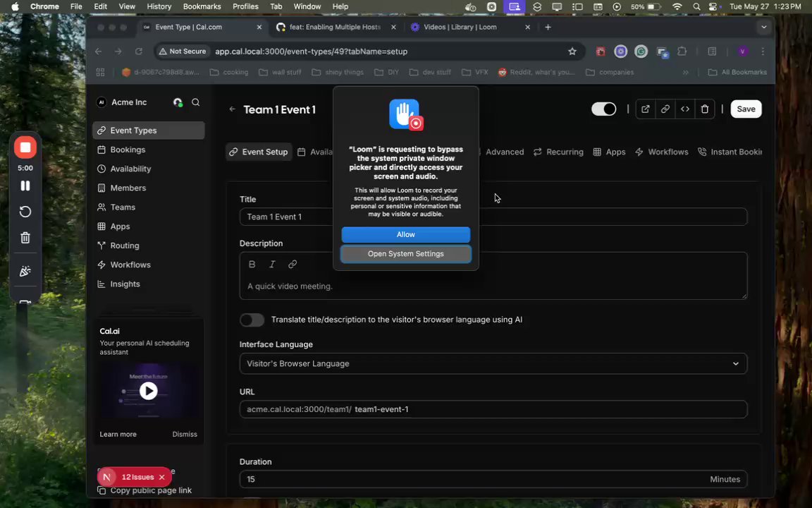Switch to feat: Enabling Multiple Hosts tab
Image resolution: width=812 pixels, height=508 pixels.
click(x=335, y=27)
